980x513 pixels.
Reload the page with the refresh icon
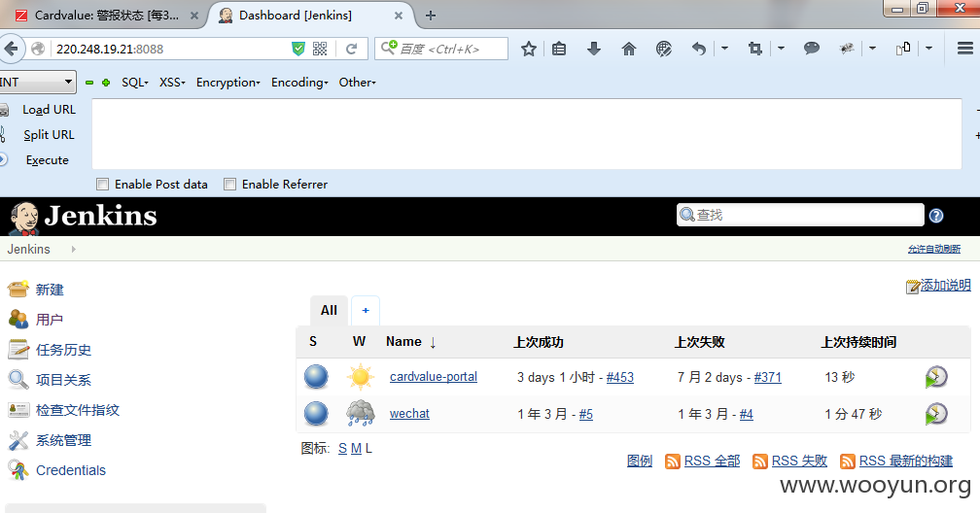(351, 49)
